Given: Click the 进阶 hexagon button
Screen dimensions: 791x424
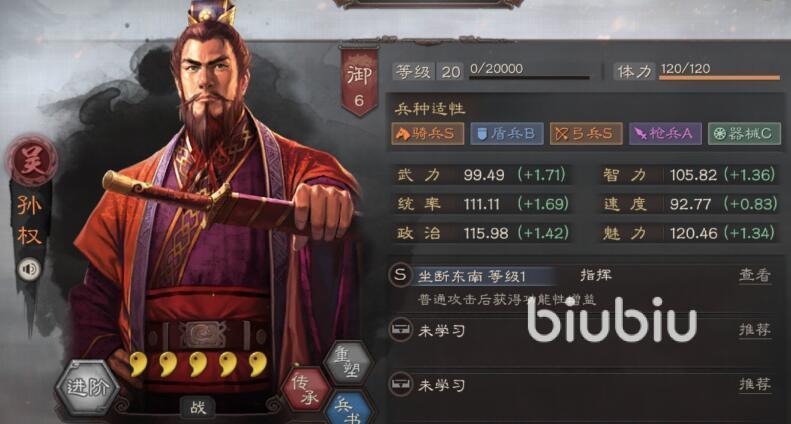Looking at the screenshot, I should 88,388.
